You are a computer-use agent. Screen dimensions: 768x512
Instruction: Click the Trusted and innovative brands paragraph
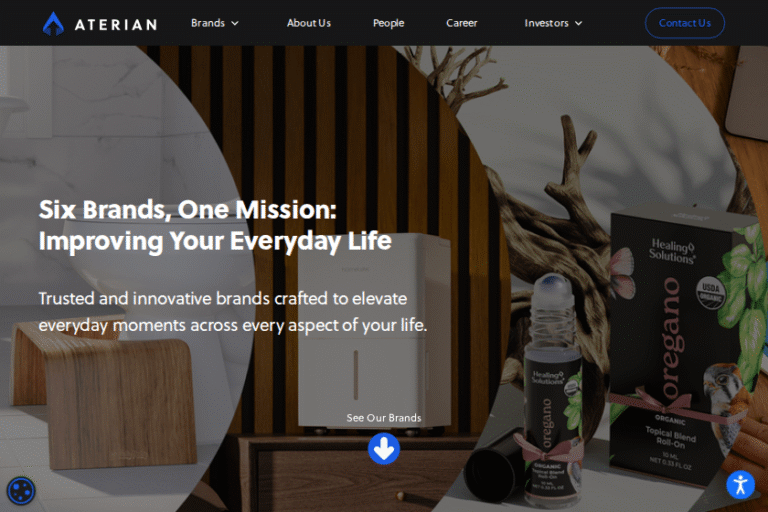(233, 312)
